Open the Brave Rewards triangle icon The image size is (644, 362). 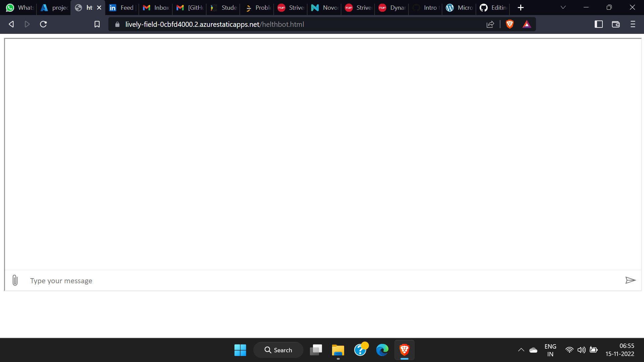(x=527, y=24)
